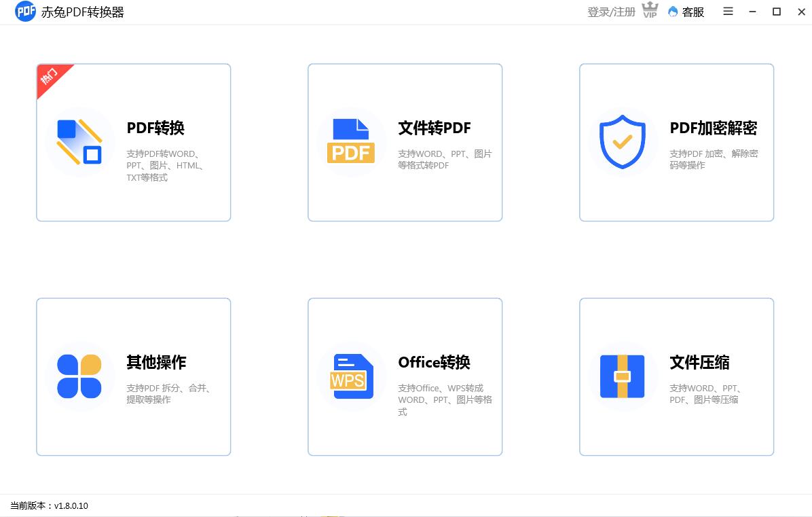Viewport: 812px width, 517px height.
Task: Select the PDF加密解密 shield icon
Action: [x=623, y=141]
